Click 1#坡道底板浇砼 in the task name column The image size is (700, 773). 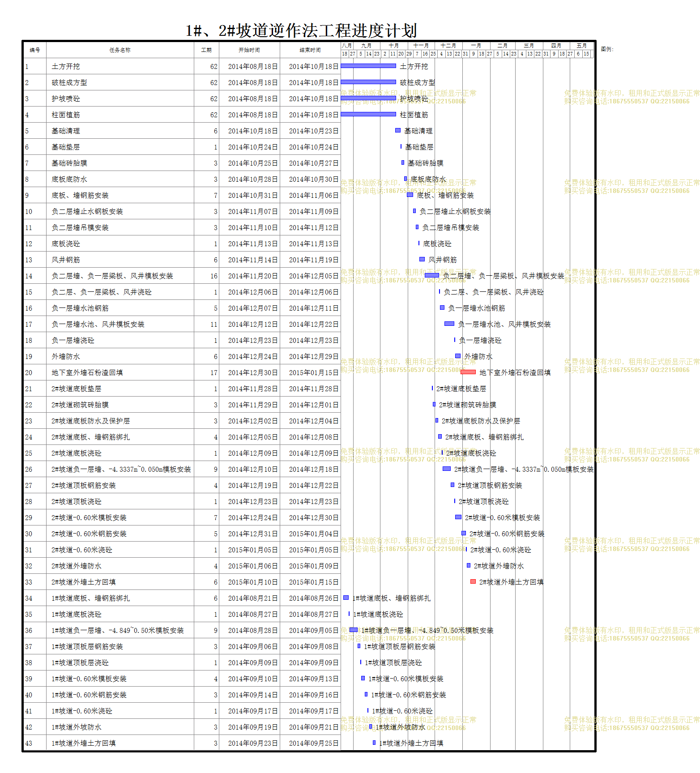pyautogui.click(x=77, y=614)
